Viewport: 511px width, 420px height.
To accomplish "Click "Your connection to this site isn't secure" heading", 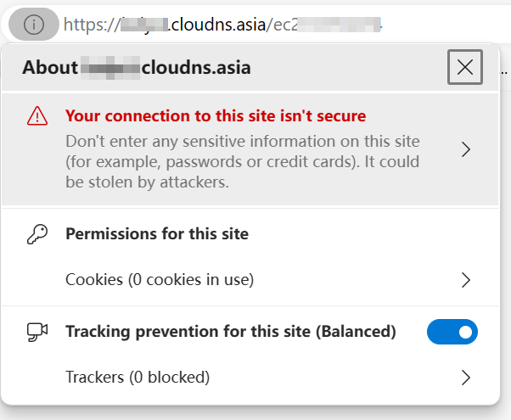I will click(x=216, y=116).
